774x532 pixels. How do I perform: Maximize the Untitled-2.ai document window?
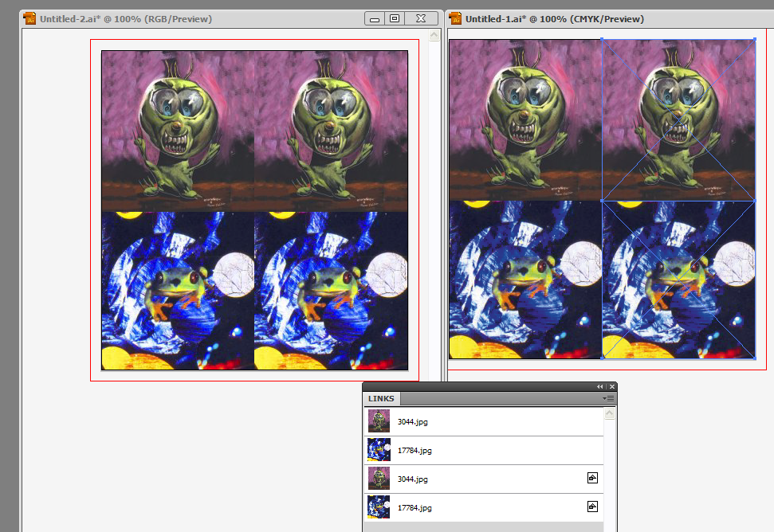[395, 19]
